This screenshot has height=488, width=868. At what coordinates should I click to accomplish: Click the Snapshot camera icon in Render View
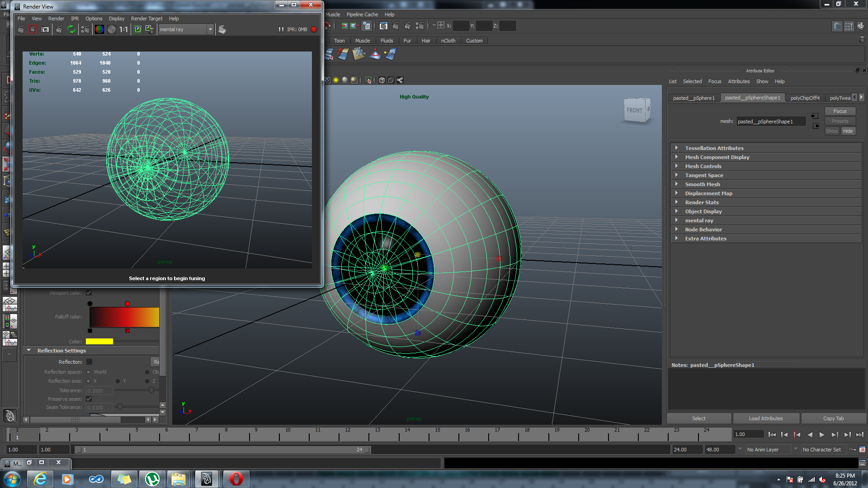tap(45, 29)
